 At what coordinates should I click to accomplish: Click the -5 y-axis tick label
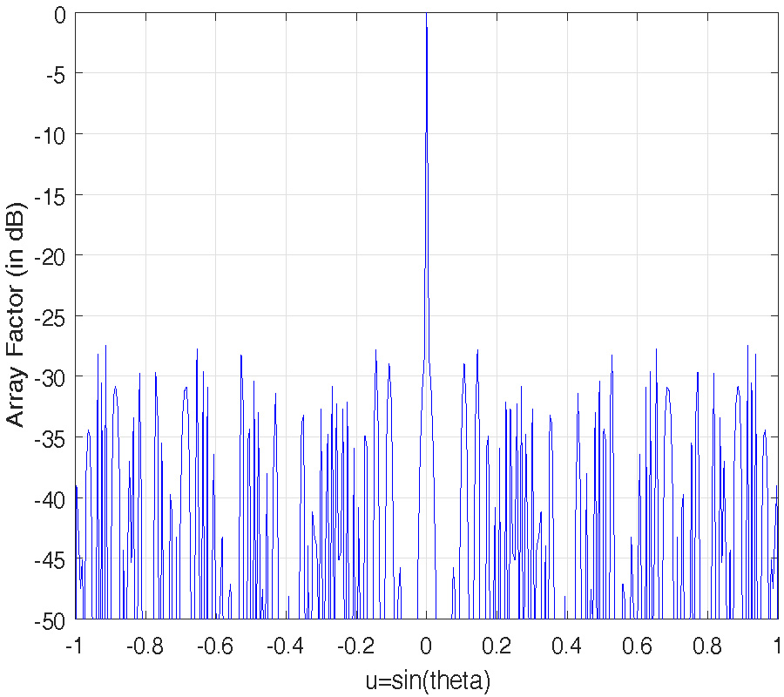coord(55,74)
